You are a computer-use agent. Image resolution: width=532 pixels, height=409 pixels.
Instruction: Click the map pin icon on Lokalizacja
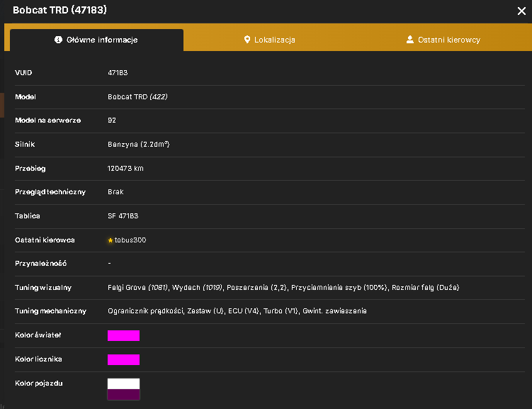pos(247,40)
